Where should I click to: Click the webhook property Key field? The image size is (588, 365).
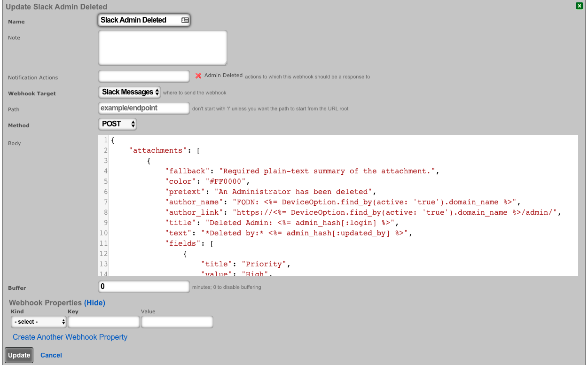[x=104, y=322]
